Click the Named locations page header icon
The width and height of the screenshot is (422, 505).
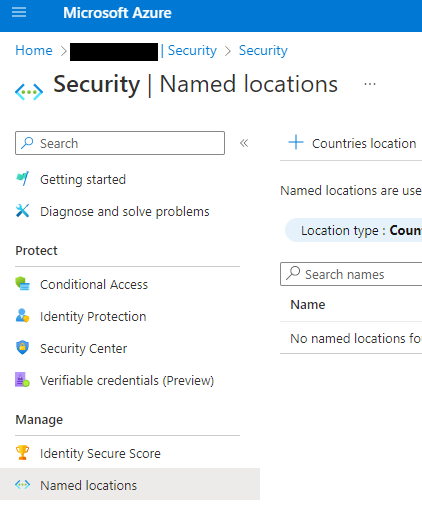(29, 91)
